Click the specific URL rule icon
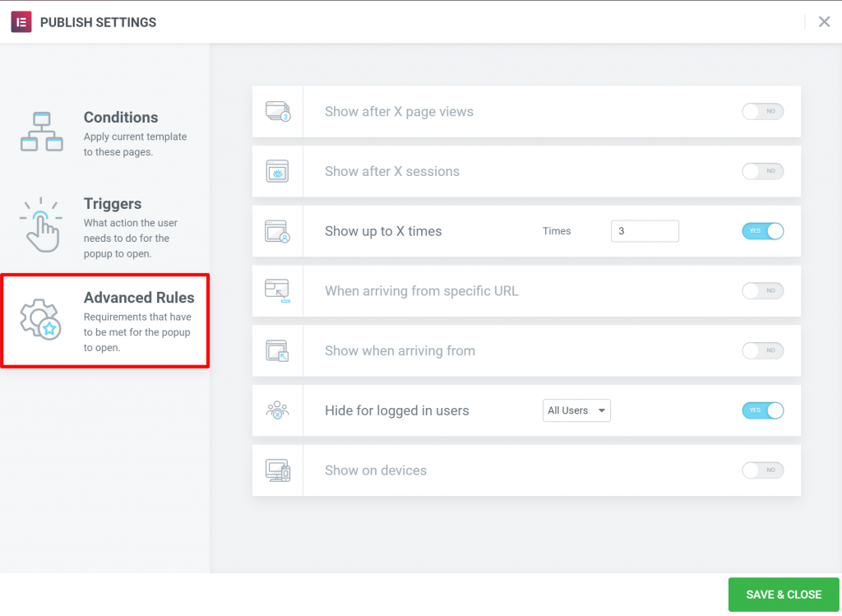Viewport: 842px width, 616px height. tap(278, 291)
